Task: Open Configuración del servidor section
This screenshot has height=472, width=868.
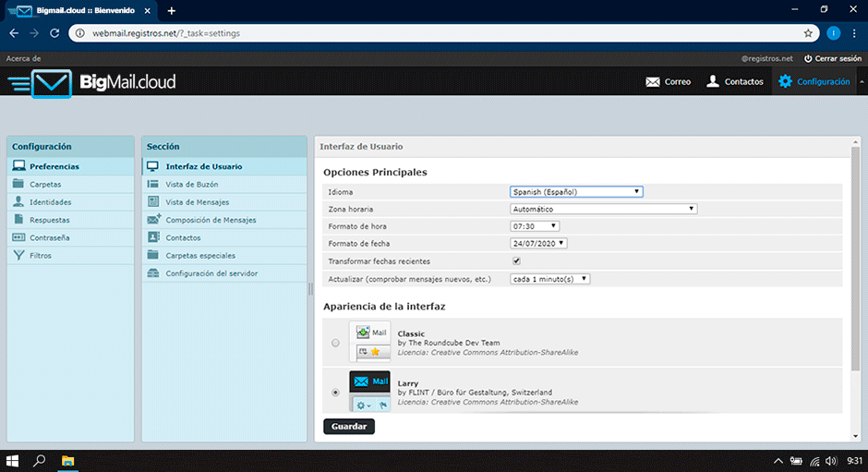Action: (x=211, y=273)
